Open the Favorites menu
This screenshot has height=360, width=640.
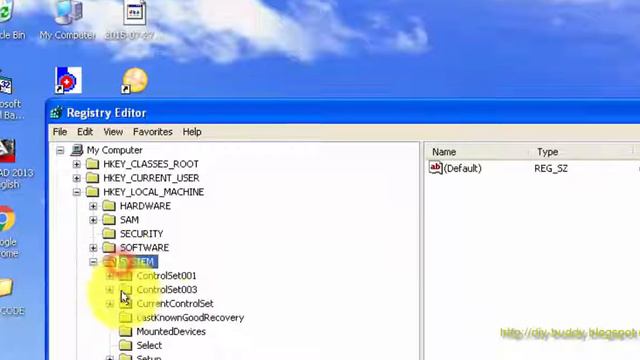coord(153,132)
